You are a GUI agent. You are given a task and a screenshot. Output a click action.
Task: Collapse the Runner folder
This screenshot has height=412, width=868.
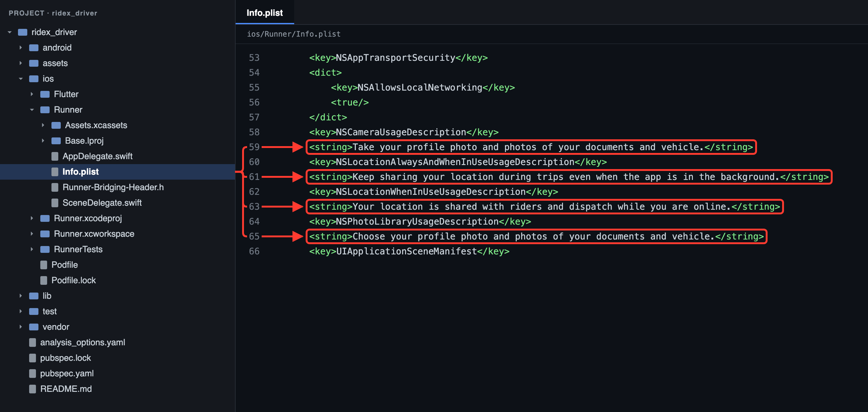point(32,110)
